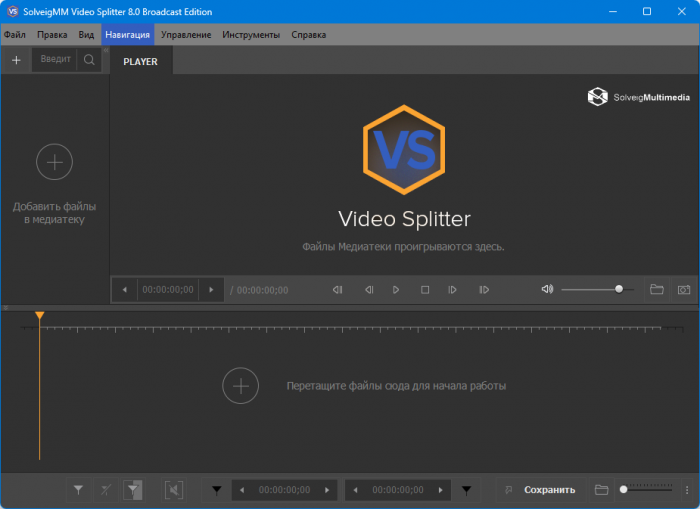
Task: Click left arrow of first bottom timecode field
Action: (x=242, y=490)
